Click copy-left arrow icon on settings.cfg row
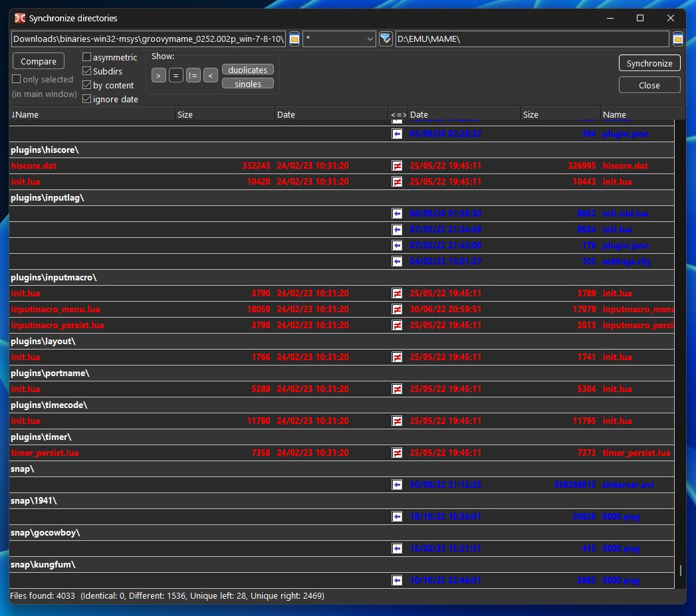Viewport: 696px width, 616px height. [397, 261]
